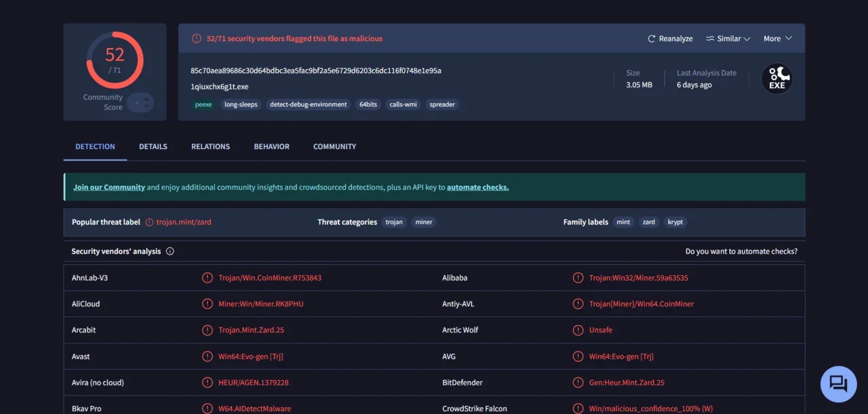868x414 pixels.
Task: Click info icon beside Security vendors' analysis
Action: point(170,251)
